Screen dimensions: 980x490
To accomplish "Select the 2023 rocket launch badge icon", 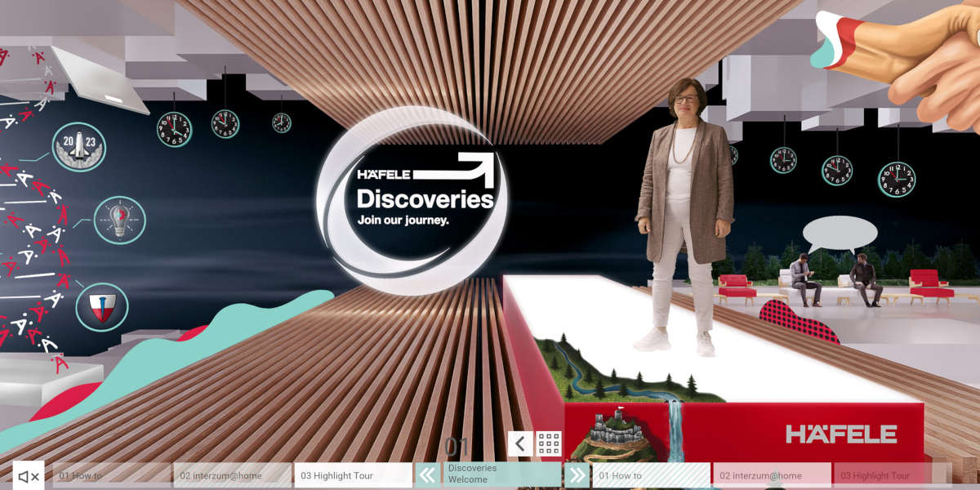I will [x=79, y=147].
